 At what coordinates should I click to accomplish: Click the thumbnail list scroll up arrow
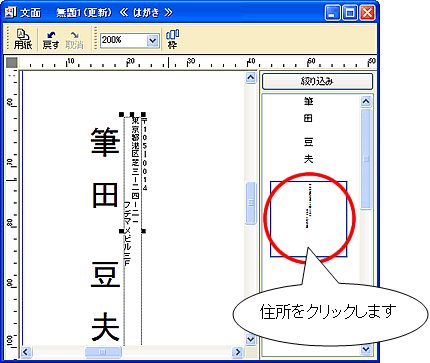tap(366, 101)
